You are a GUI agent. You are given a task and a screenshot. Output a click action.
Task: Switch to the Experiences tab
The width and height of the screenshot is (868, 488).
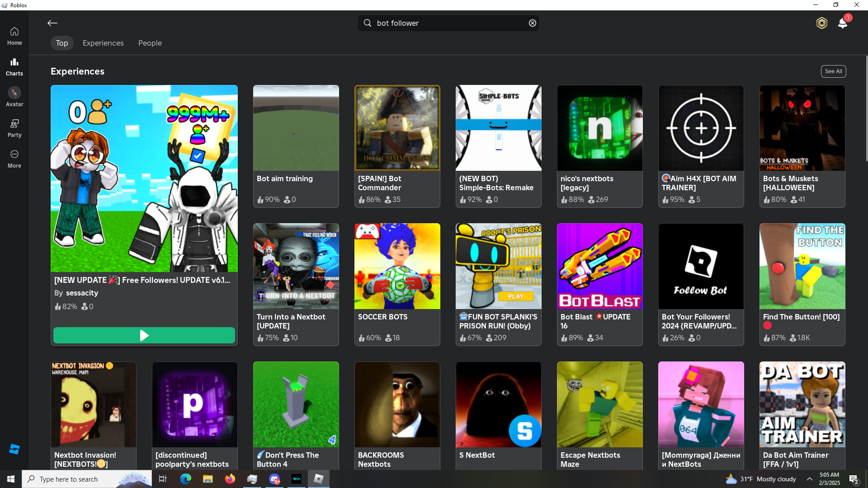(x=103, y=43)
